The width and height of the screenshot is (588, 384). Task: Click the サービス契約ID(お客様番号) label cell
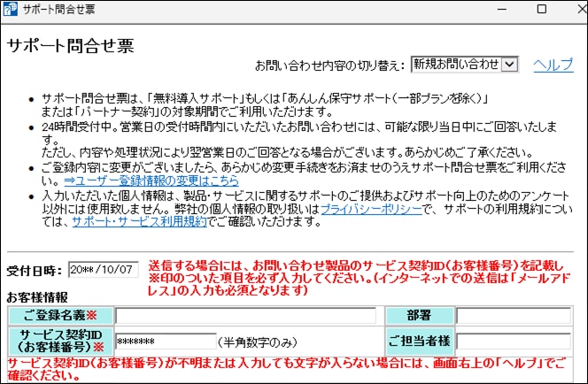59,341
